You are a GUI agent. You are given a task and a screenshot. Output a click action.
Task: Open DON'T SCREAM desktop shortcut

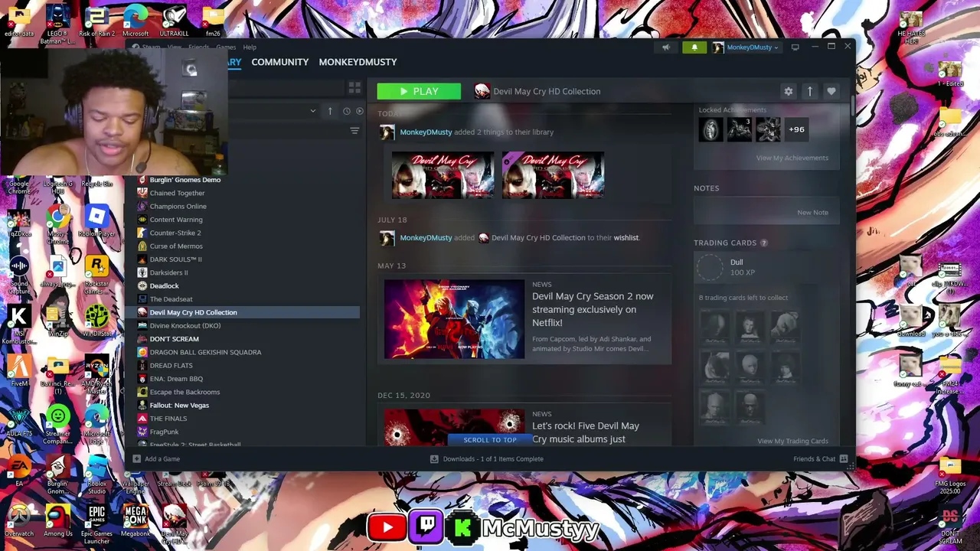[950, 524]
